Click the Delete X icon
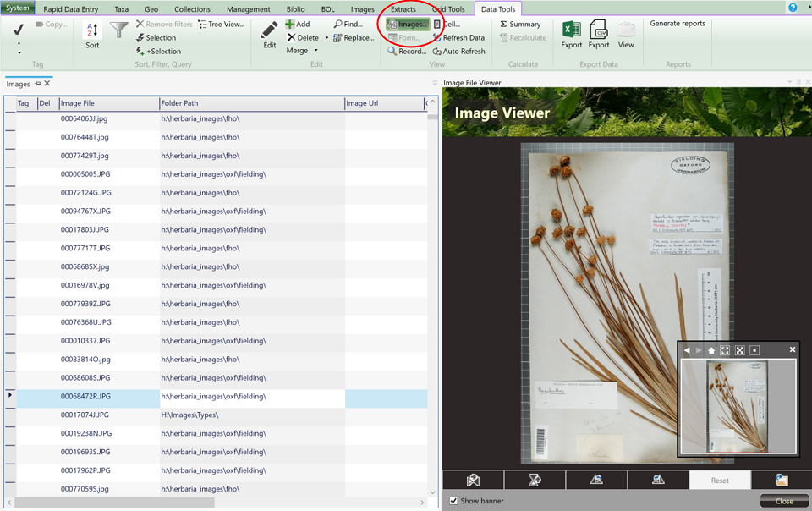The width and height of the screenshot is (812, 511). [292, 37]
